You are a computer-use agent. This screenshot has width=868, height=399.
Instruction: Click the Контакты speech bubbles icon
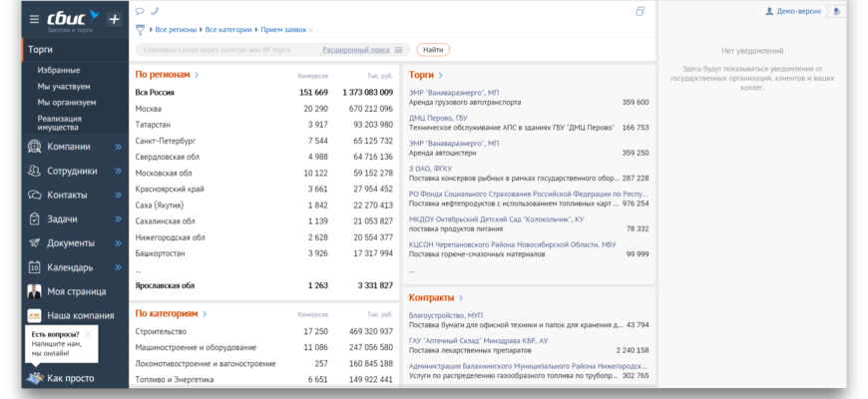point(34,196)
